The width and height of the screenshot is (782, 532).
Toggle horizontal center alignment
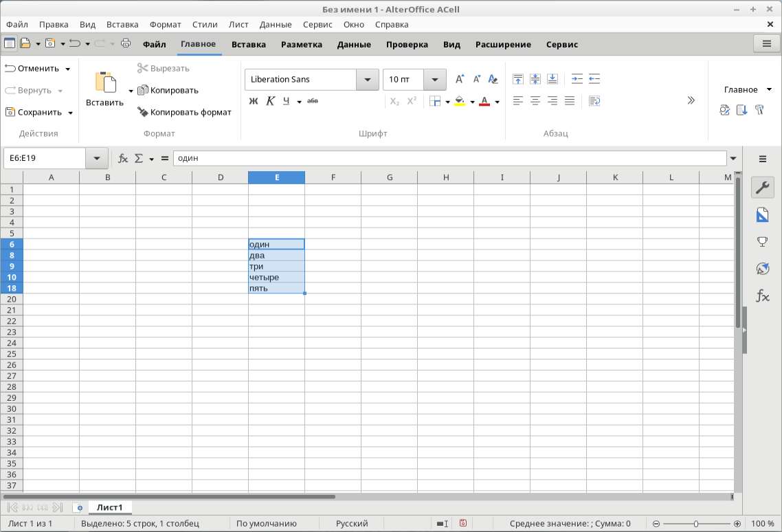pyautogui.click(x=535, y=101)
